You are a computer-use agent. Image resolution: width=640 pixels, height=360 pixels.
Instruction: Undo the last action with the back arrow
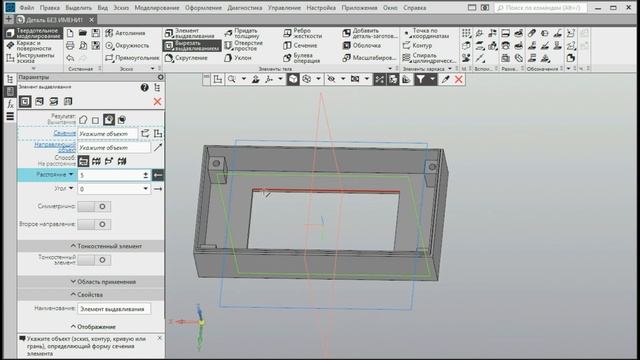click(x=70, y=58)
